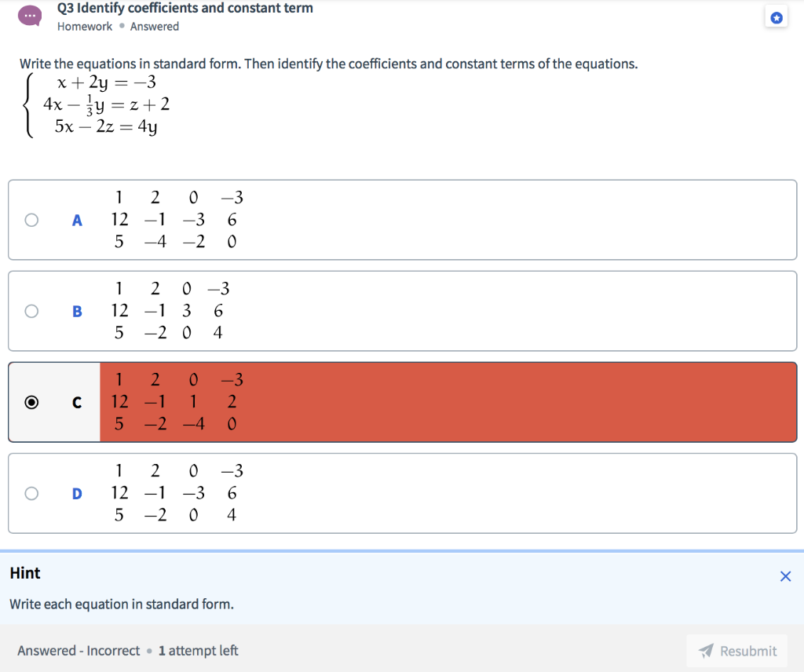The image size is (804, 672).
Task: Tap the bookmark star next to the question title
Action: [x=777, y=16]
